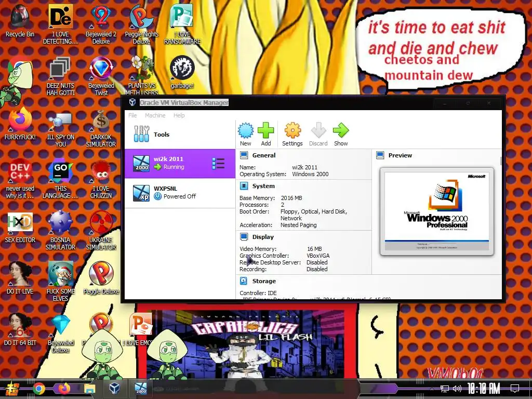The image size is (532, 399).
Task: Launch Firefox from the taskbar
Action: click(x=64, y=389)
